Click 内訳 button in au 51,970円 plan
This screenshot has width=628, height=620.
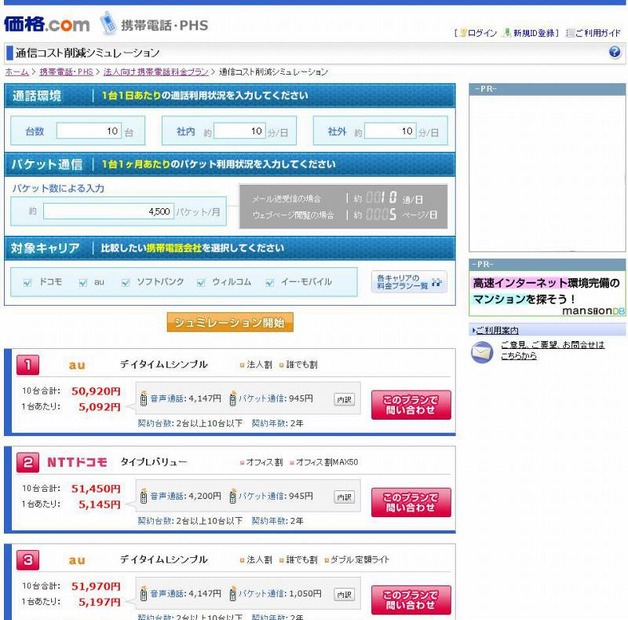coord(344,594)
